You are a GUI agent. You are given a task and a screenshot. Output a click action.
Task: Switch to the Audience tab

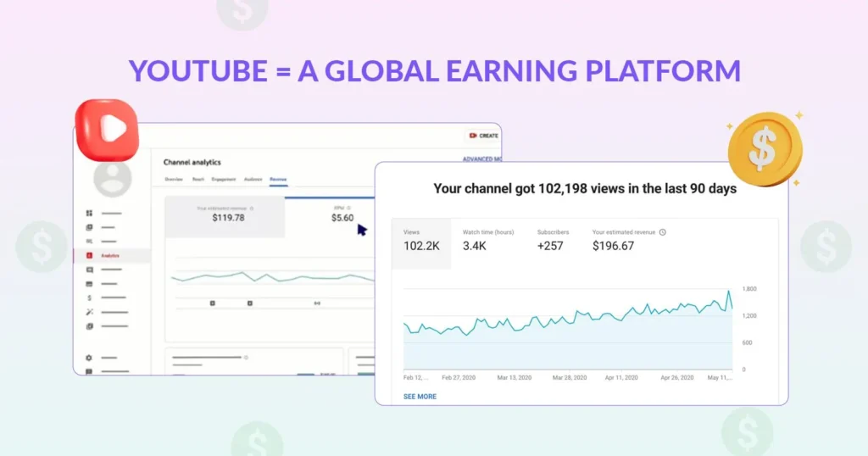click(253, 180)
